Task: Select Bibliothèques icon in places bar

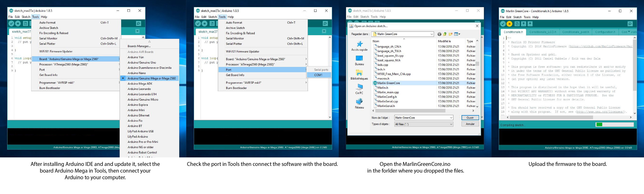Action: pyautogui.click(x=359, y=73)
